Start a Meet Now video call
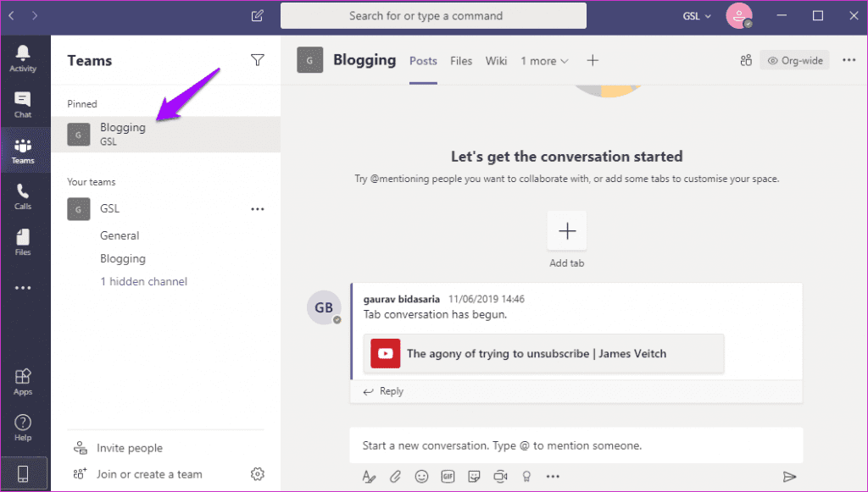The width and height of the screenshot is (868, 492). [500, 476]
